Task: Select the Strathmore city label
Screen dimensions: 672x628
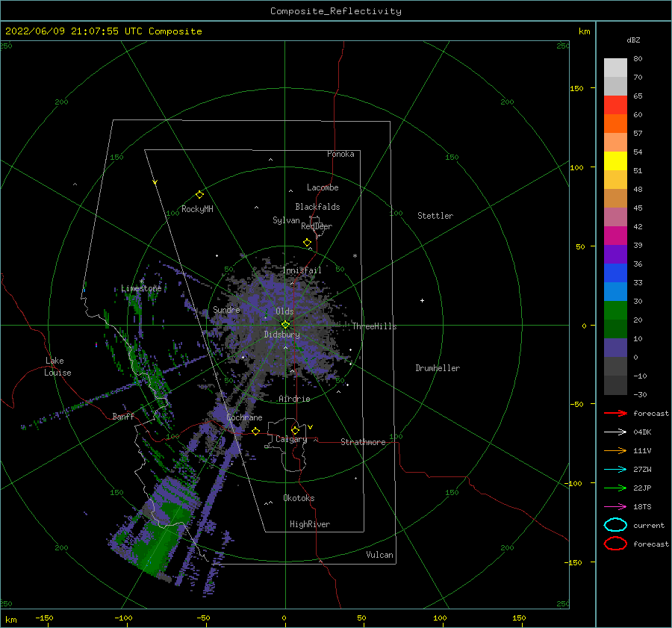Action: point(363,442)
